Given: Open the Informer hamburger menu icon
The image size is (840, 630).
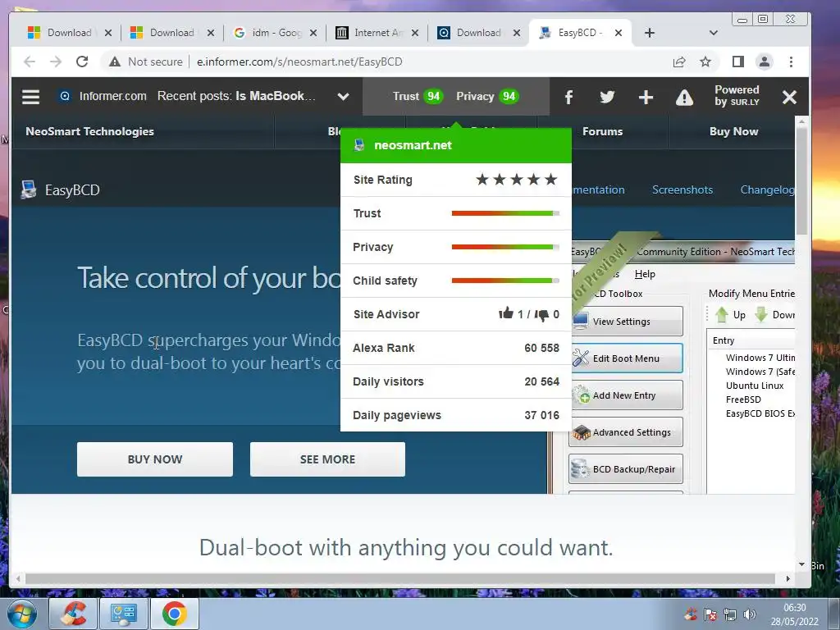Looking at the screenshot, I should pos(30,97).
